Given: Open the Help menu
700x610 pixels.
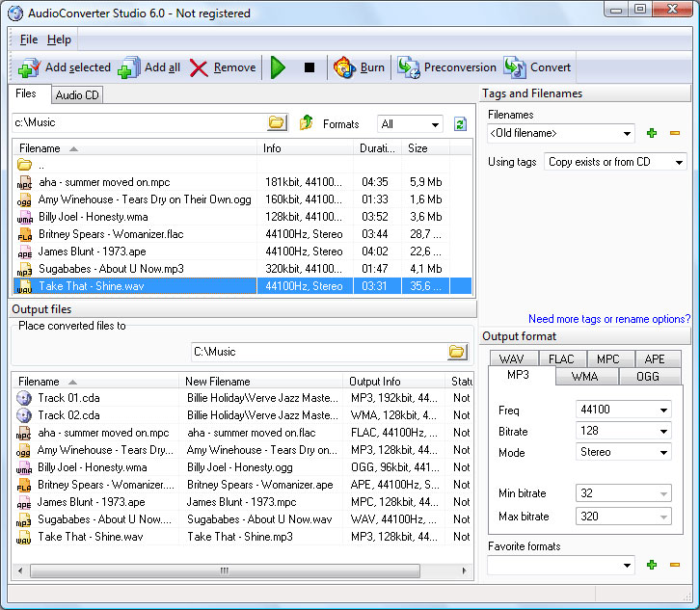Looking at the screenshot, I should [x=59, y=40].
